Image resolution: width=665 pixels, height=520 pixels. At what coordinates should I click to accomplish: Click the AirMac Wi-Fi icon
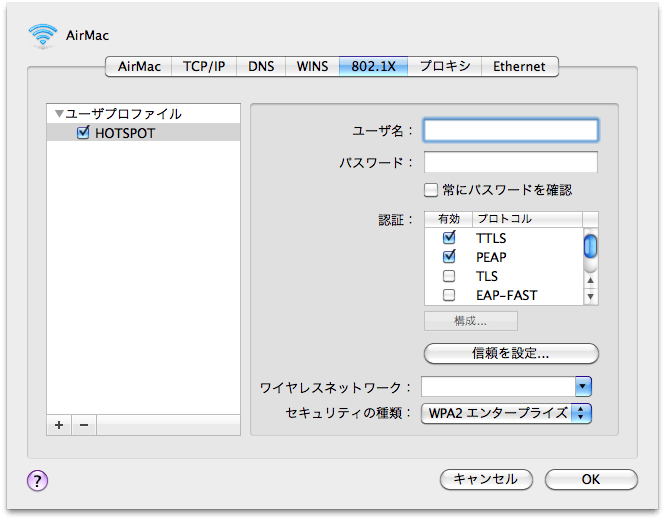43,36
